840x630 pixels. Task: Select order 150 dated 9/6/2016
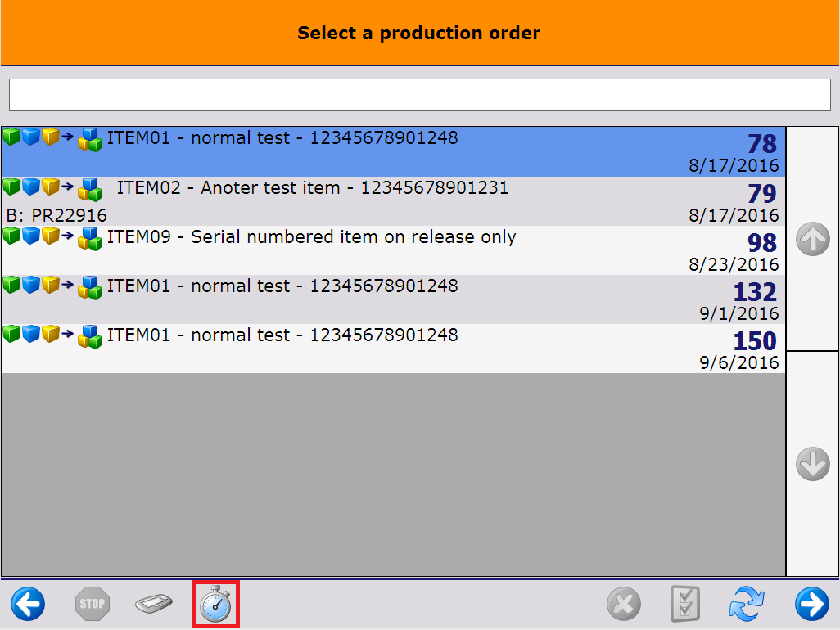pos(393,348)
